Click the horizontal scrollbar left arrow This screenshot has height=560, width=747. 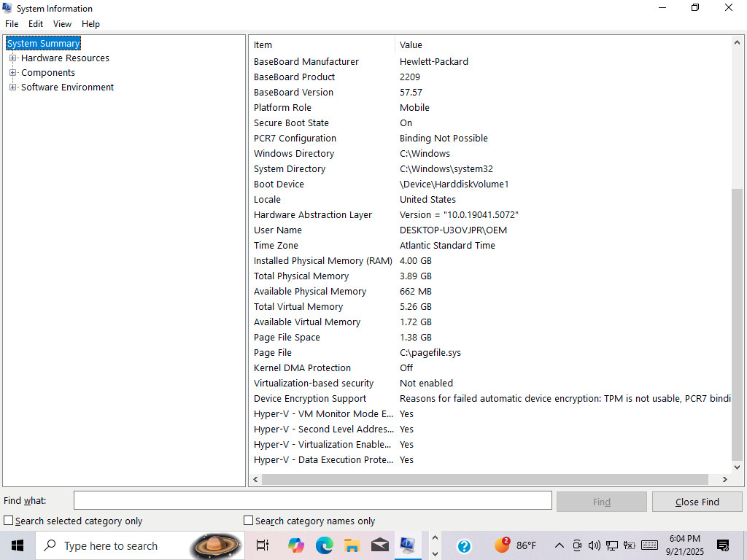[x=255, y=480]
